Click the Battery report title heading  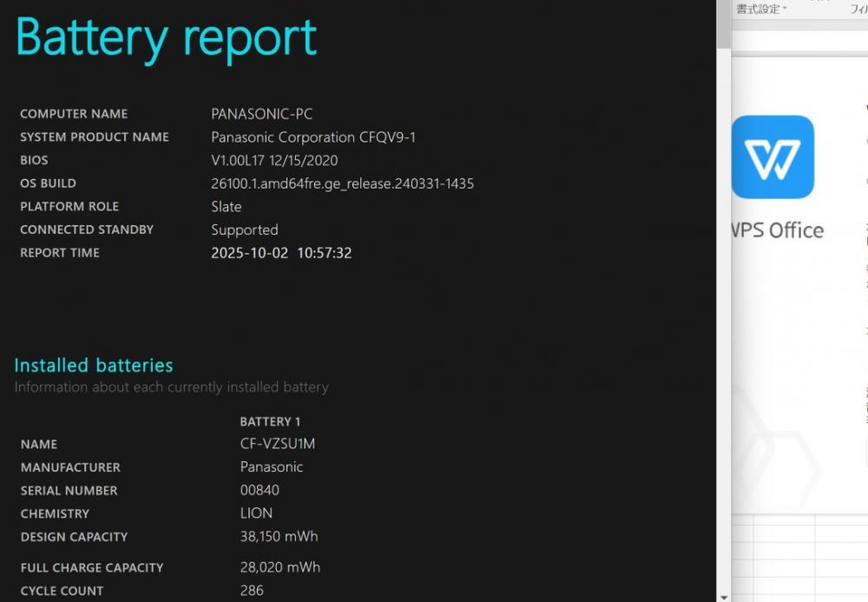point(166,38)
